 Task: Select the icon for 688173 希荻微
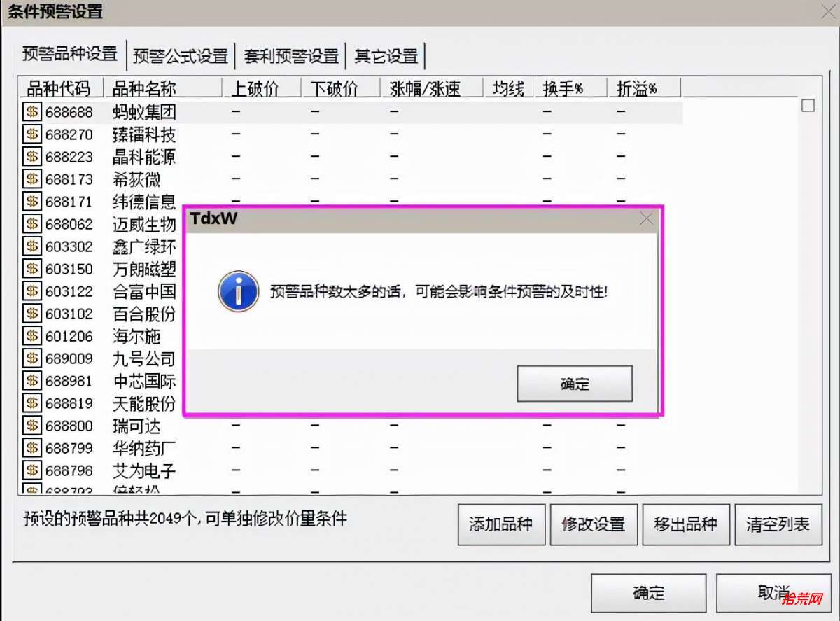[32, 179]
